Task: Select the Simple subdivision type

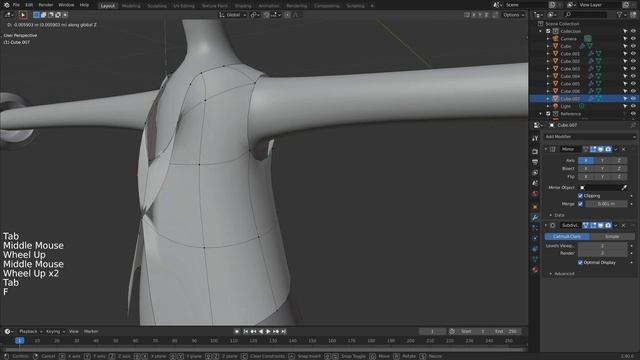Action: click(612, 237)
